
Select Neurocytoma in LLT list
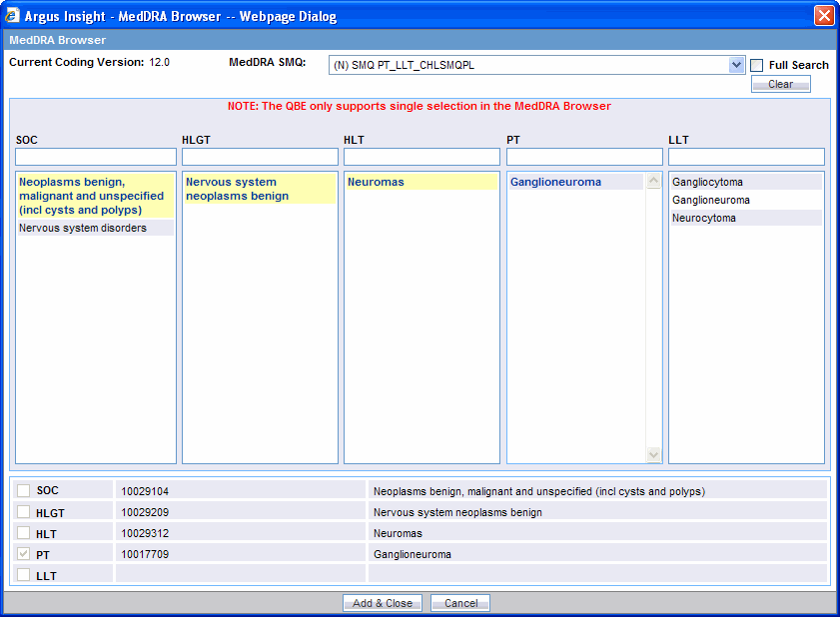(746, 218)
